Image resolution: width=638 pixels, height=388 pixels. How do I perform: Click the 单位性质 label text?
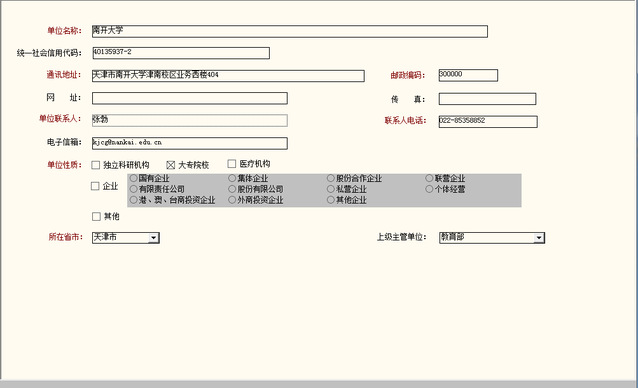(x=64, y=165)
